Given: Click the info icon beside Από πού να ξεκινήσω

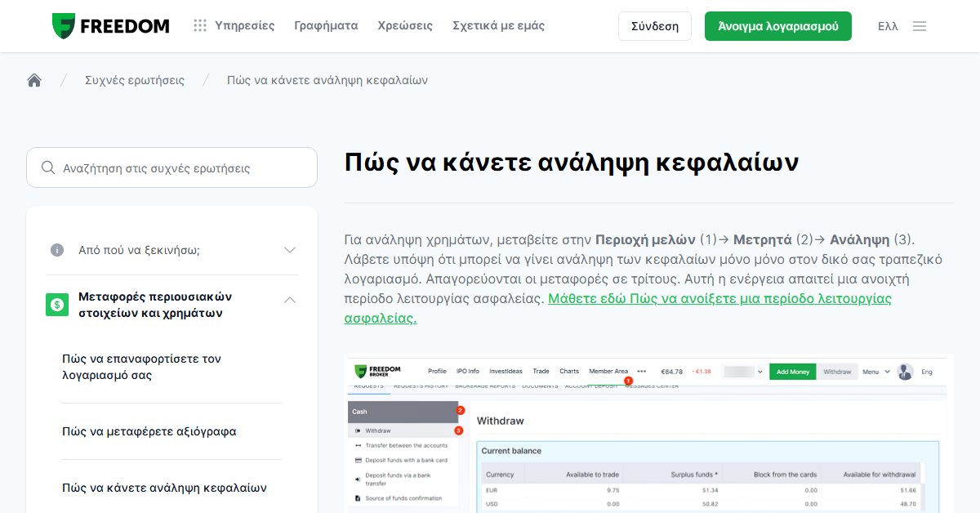Looking at the screenshot, I should pos(57,250).
